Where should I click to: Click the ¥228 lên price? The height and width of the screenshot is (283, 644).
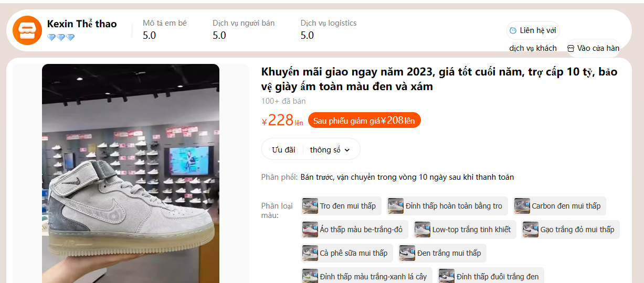tap(282, 121)
